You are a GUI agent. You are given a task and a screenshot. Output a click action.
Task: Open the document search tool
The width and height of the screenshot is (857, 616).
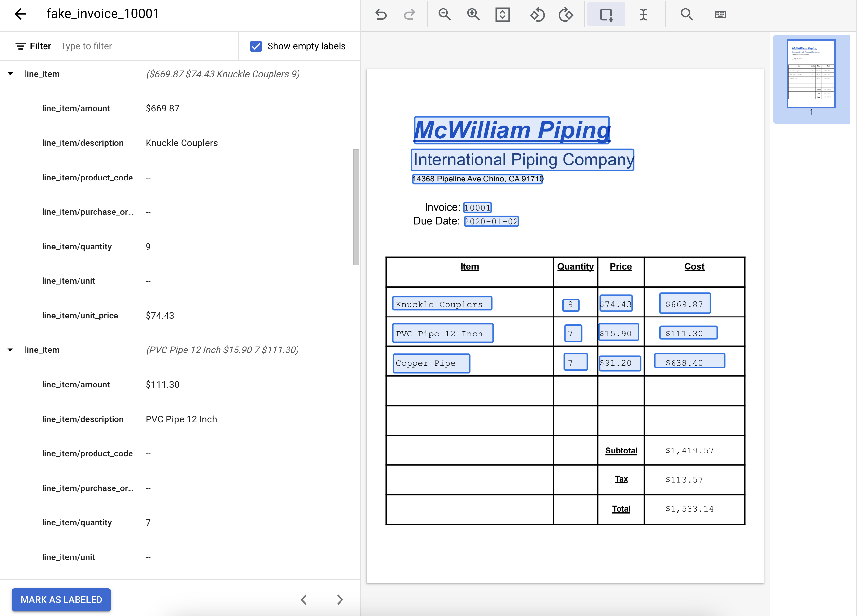tap(687, 14)
